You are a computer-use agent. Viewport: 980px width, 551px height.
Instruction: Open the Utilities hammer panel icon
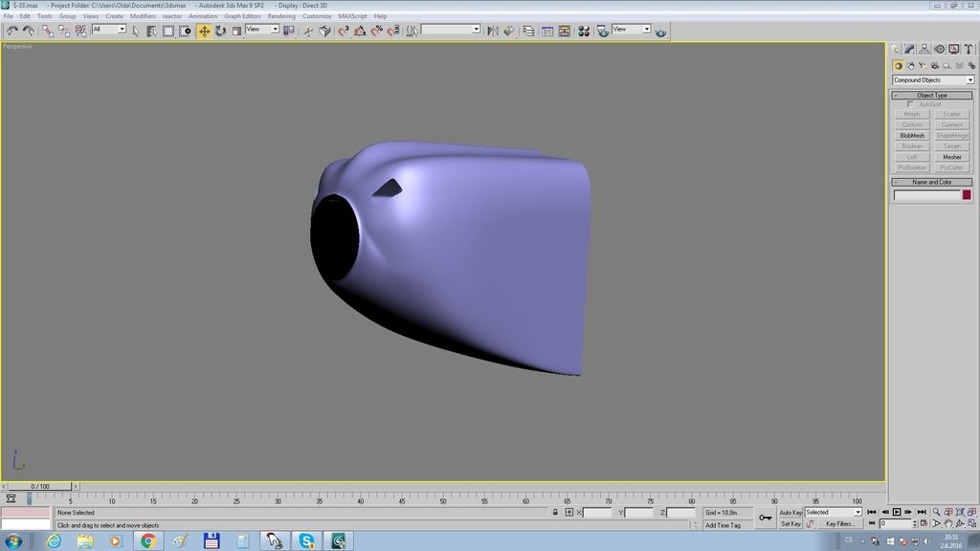969,49
